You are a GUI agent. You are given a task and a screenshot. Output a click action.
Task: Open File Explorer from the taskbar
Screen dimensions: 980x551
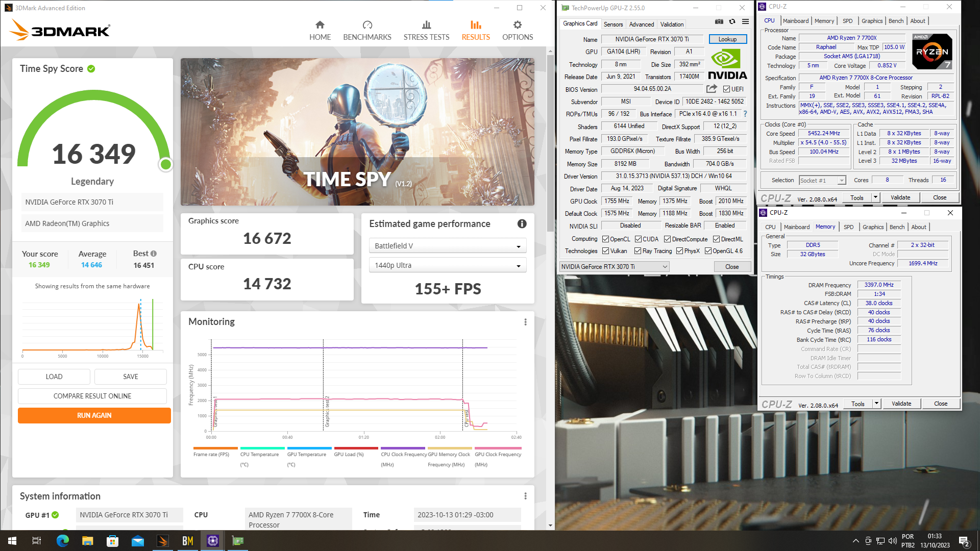87,541
